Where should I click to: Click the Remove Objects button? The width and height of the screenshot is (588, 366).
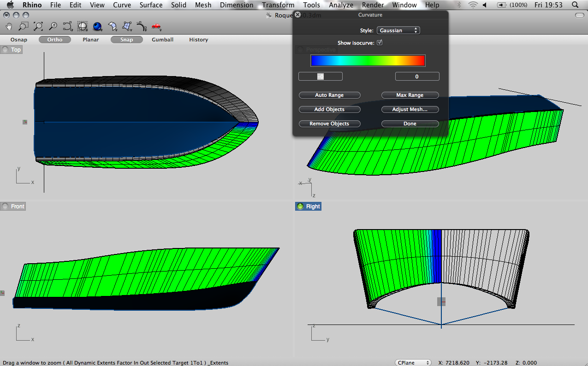point(329,124)
